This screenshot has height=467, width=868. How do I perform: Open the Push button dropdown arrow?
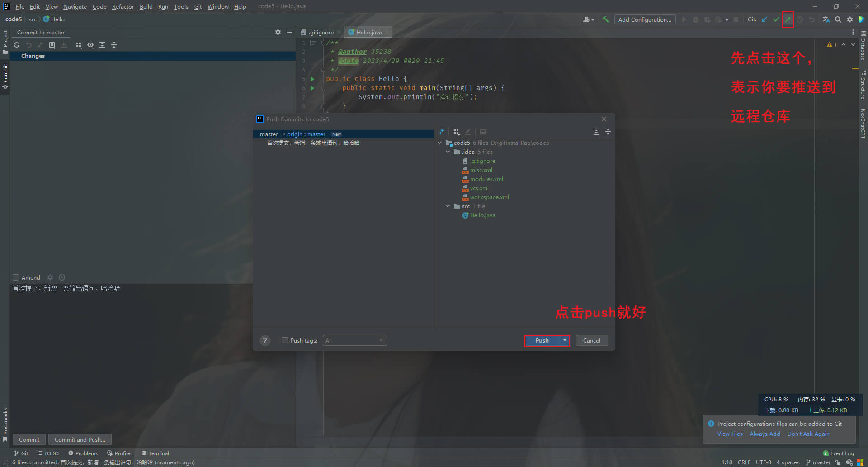565,340
